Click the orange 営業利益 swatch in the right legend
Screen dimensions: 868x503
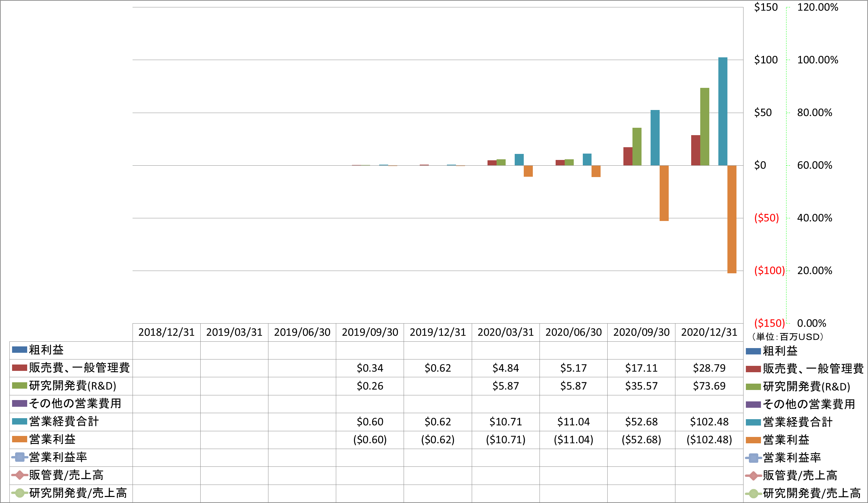pos(753,440)
